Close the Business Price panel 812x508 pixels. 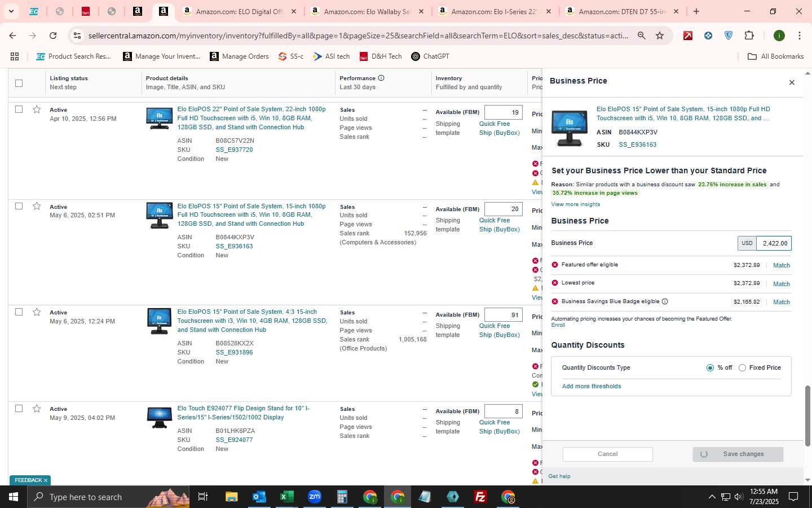pyautogui.click(x=792, y=82)
